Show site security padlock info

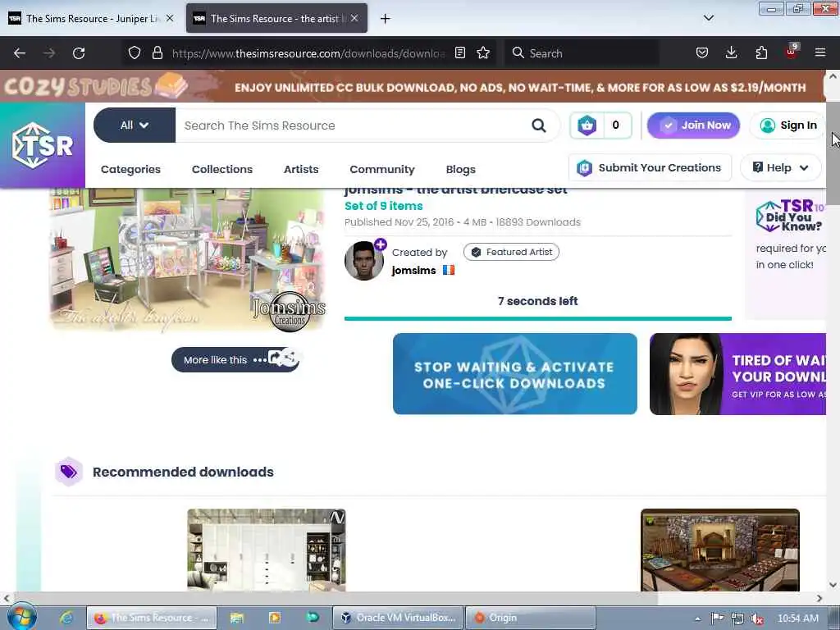(x=157, y=52)
